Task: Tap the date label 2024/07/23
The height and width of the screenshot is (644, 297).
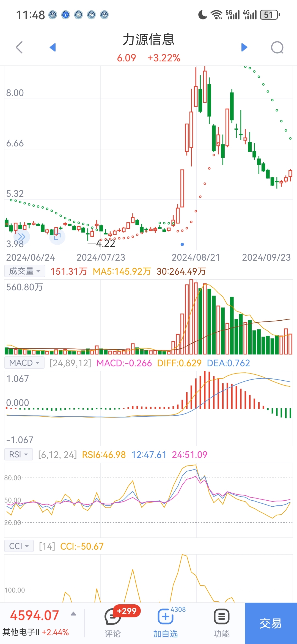Action: (101, 257)
